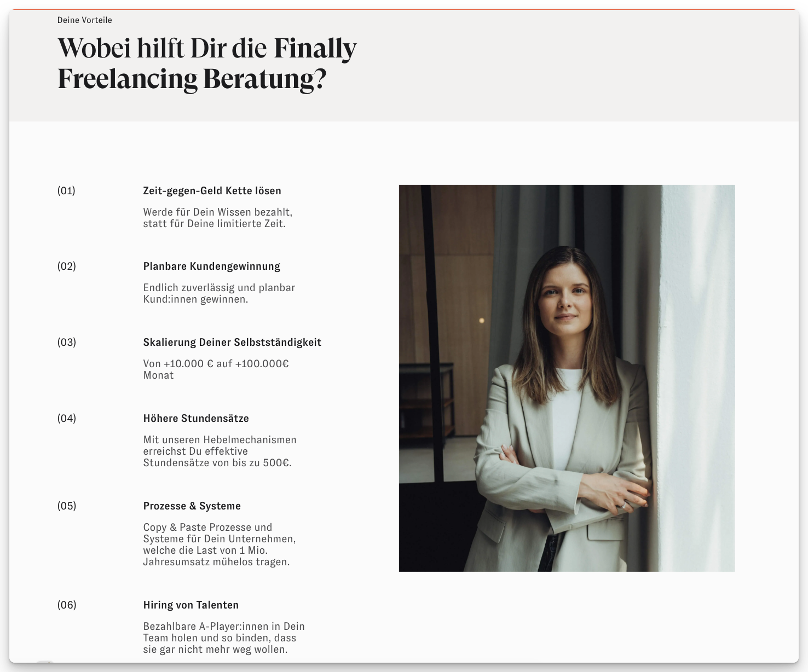Click the 'Copy & Paste Prozesse' paragraph
The height and width of the screenshot is (672, 808).
[x=219, y=544]
